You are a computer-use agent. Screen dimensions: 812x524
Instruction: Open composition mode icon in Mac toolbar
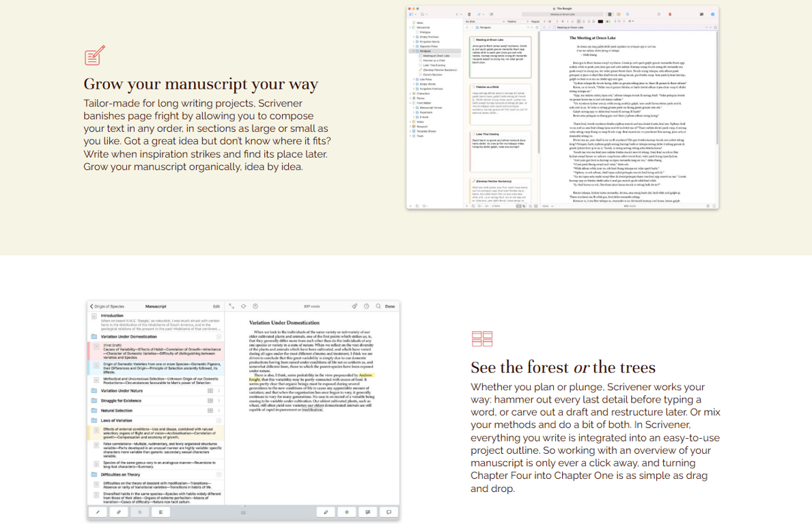click(701, 14)
